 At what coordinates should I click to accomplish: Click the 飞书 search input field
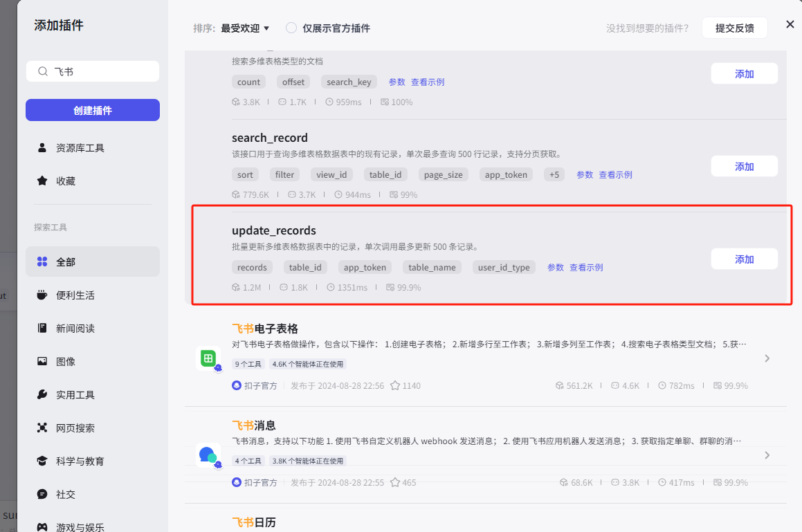[93, 72]
